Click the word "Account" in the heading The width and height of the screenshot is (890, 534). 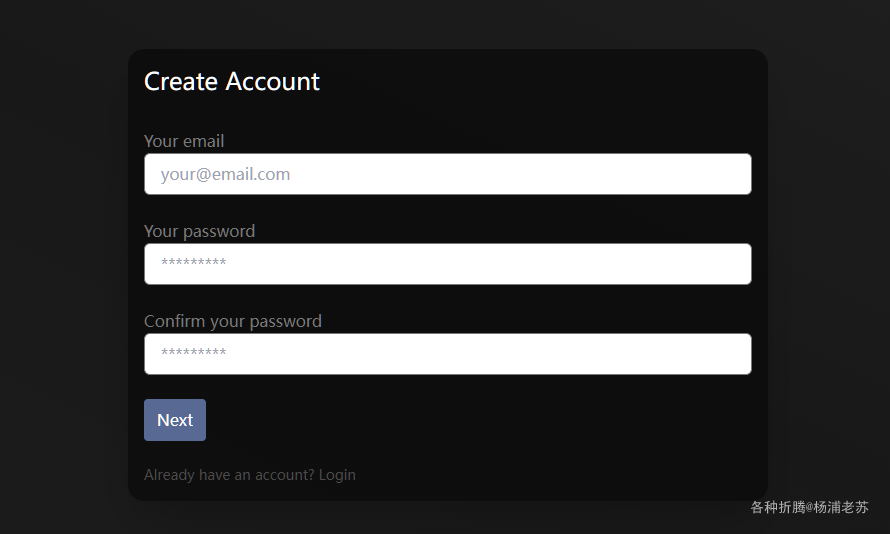273,82
